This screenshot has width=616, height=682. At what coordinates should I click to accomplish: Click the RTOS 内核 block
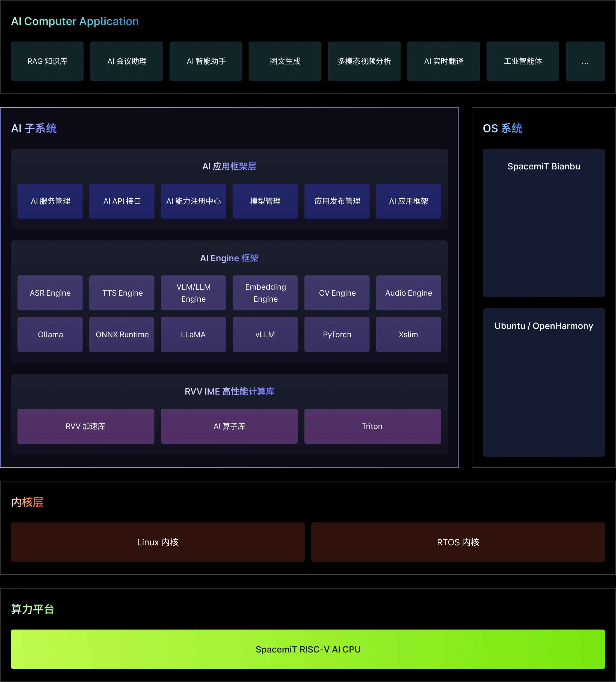(458, 542)
